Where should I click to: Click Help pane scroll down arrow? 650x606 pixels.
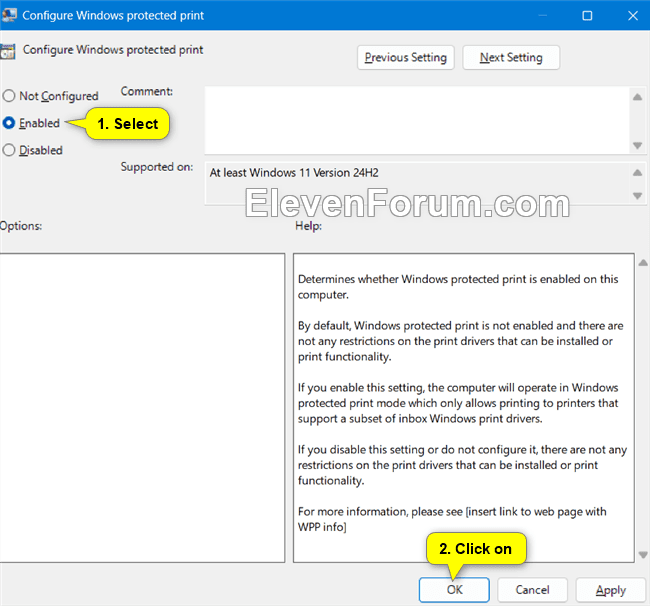pos(643,555)
